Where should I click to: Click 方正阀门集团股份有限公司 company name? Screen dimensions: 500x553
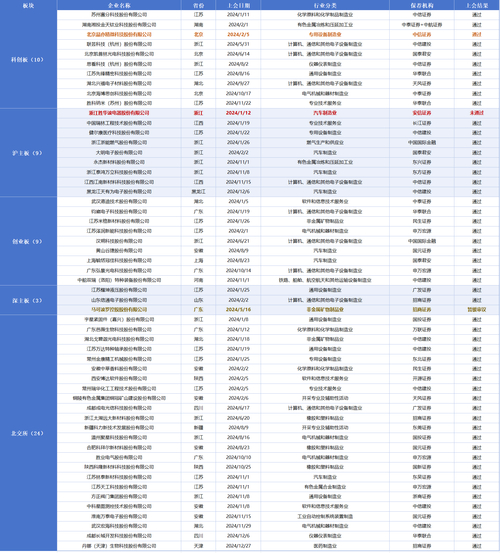(x=119, y=497)
